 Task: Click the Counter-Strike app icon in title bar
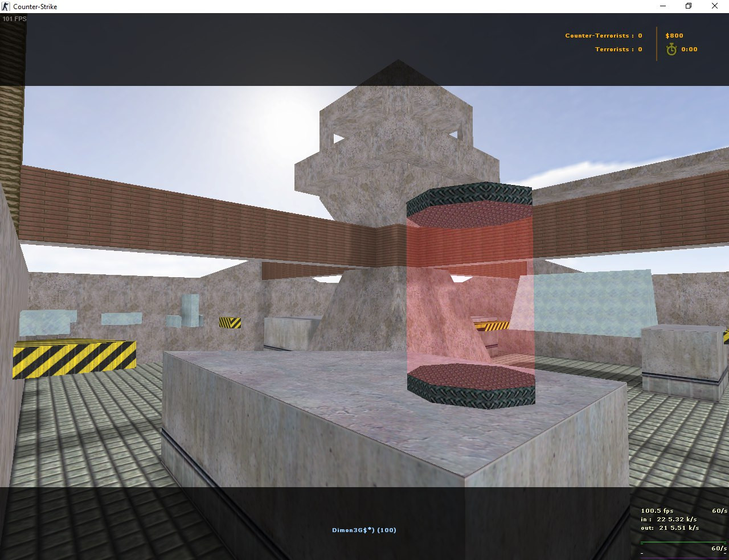click(6, 6)
